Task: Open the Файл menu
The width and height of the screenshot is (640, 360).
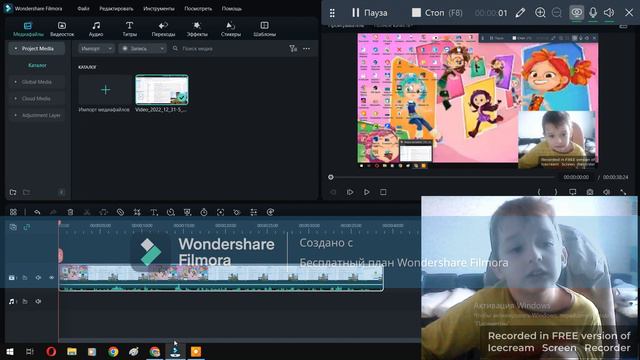Action: pos(83,9)
